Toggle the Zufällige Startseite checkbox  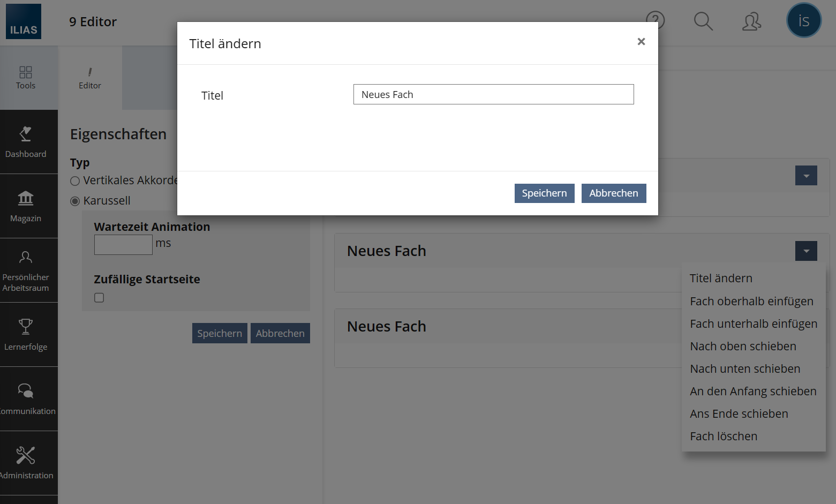[99, 298]
